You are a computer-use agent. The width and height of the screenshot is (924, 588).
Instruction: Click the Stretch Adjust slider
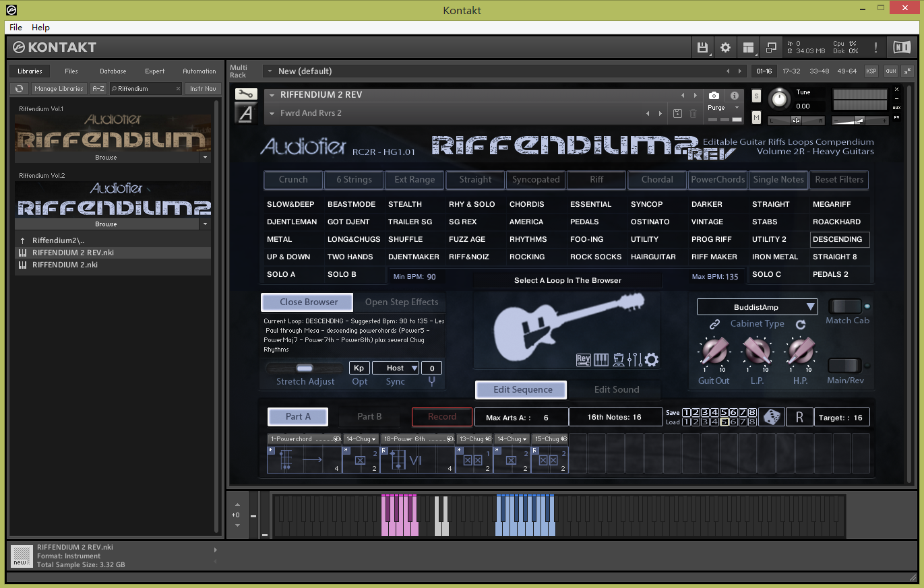[305, 368]
